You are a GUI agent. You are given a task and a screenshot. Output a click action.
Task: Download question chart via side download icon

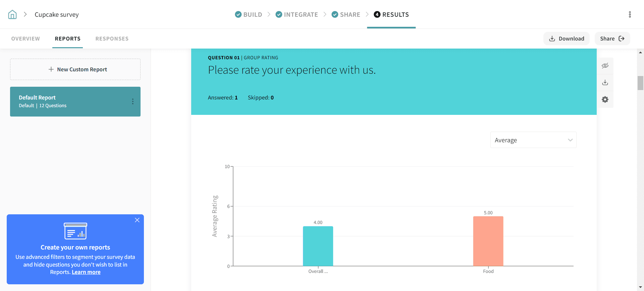[x=605, y=82]
